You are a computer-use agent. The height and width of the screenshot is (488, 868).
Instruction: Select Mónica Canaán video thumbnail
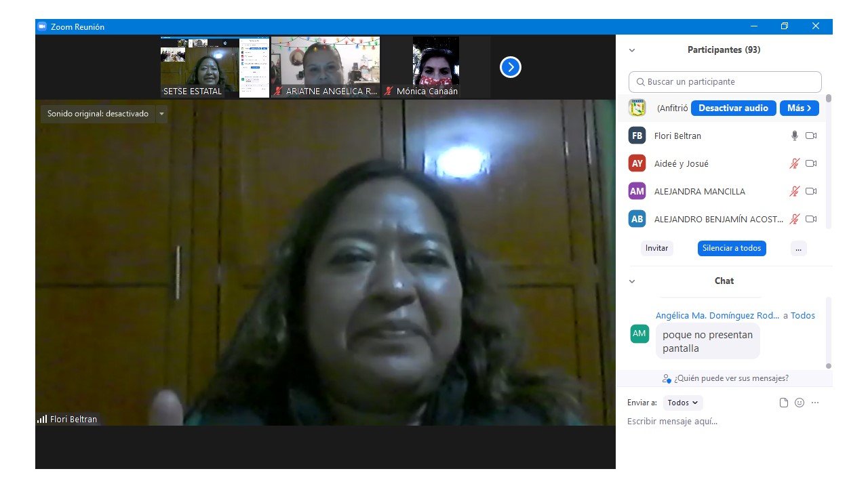coord(436,67)
